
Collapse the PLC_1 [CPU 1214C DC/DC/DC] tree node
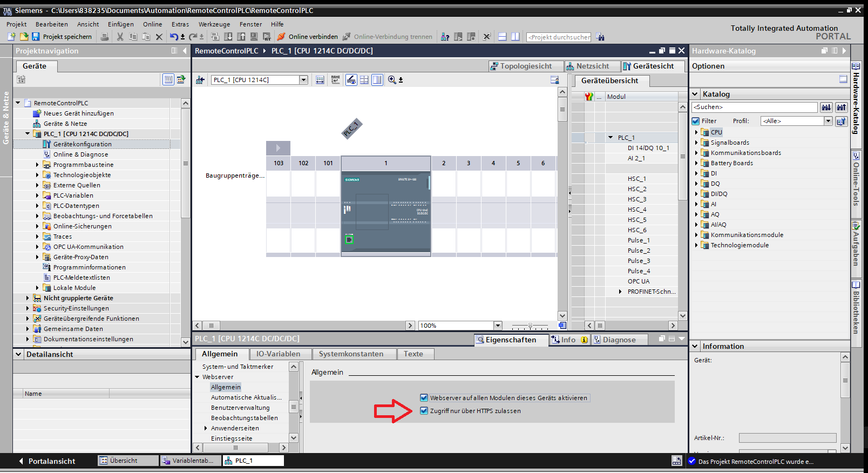point(28,134)
